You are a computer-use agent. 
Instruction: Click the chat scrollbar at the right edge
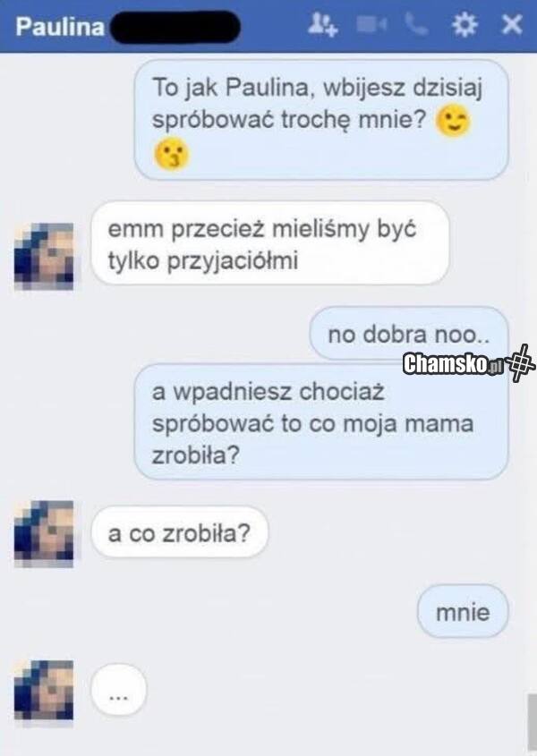coord(533,723)
